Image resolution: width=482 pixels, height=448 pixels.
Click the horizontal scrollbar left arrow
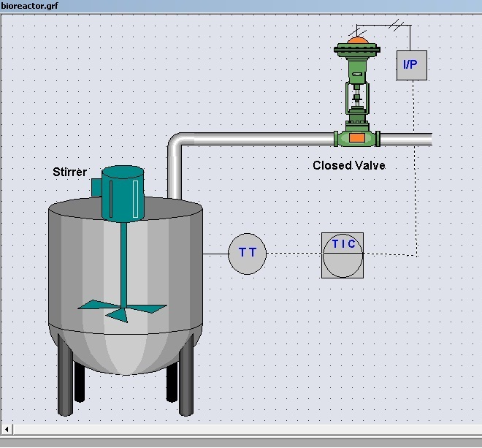click(x=7, y=428)
